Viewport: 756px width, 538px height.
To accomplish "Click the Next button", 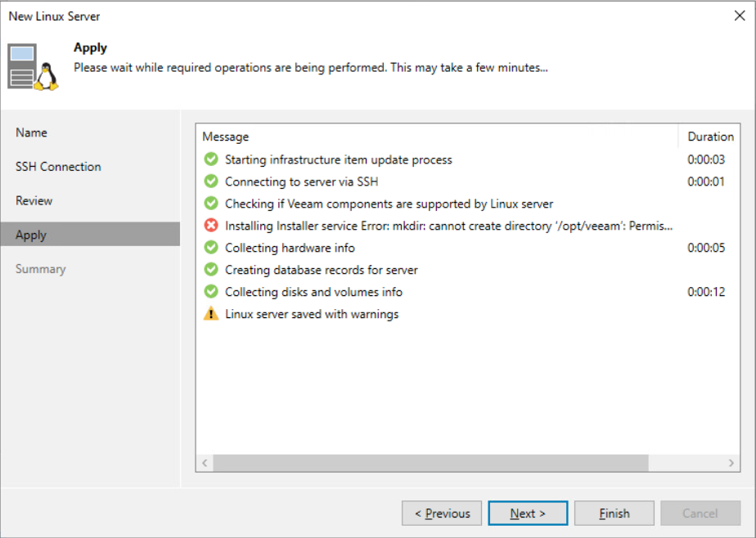I will pos(527,513).
